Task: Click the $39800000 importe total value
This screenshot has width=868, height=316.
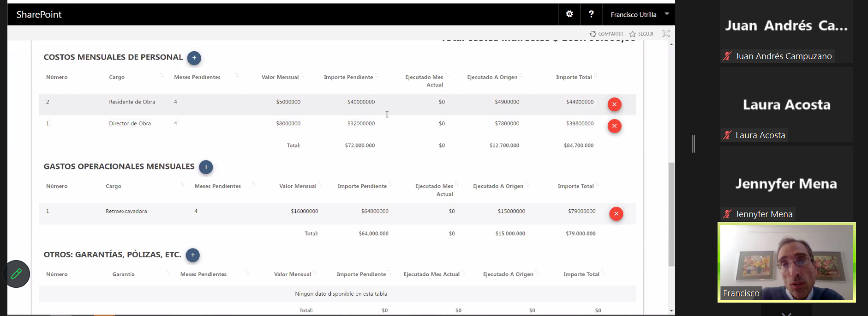Action: click(580, 123)
